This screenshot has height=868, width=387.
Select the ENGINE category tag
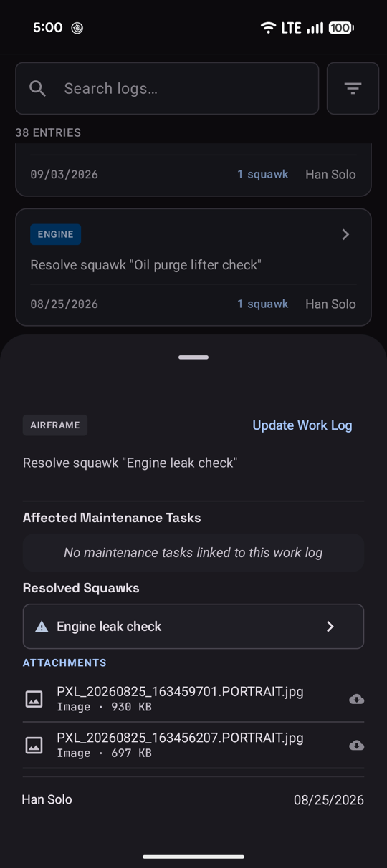pyautogui.click(x=55, y=234)
